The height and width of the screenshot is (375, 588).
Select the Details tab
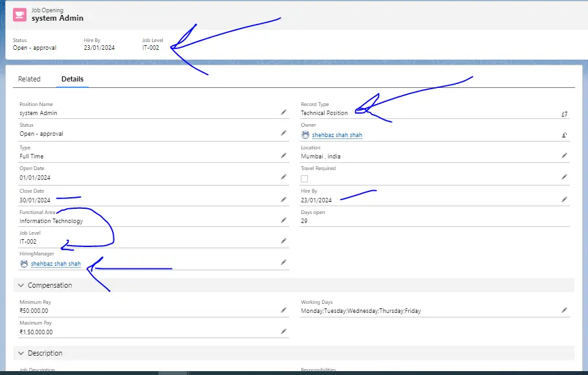72,79
